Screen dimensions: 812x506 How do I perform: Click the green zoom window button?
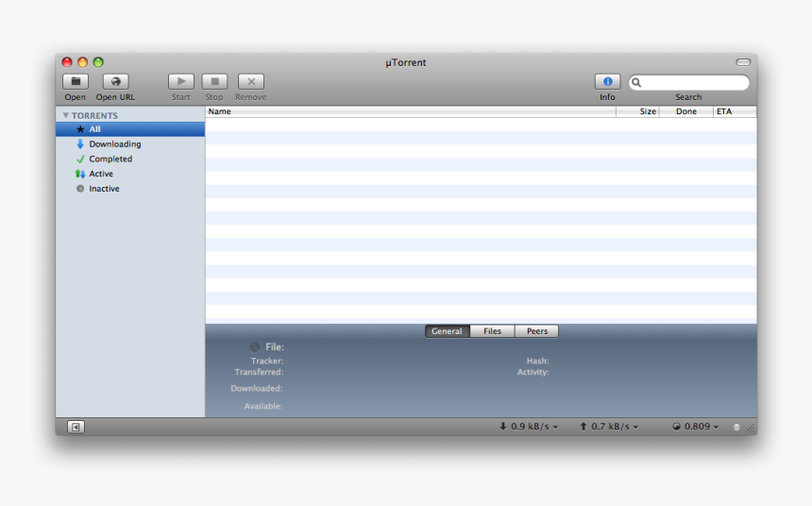(x=98, y=62)
